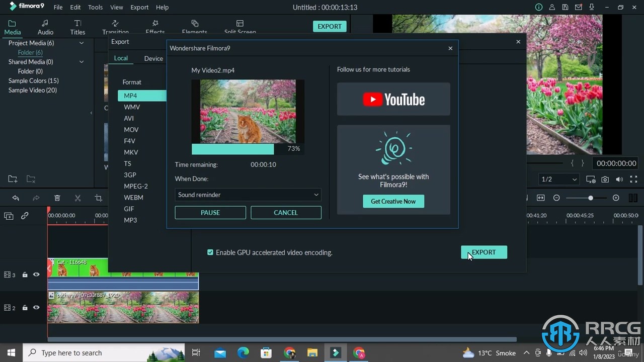Image resolution: width=644 pixels, height=362 pixels.
Task: Click the audio meter icon in timeline toolbar
Action: click(633, 198)
